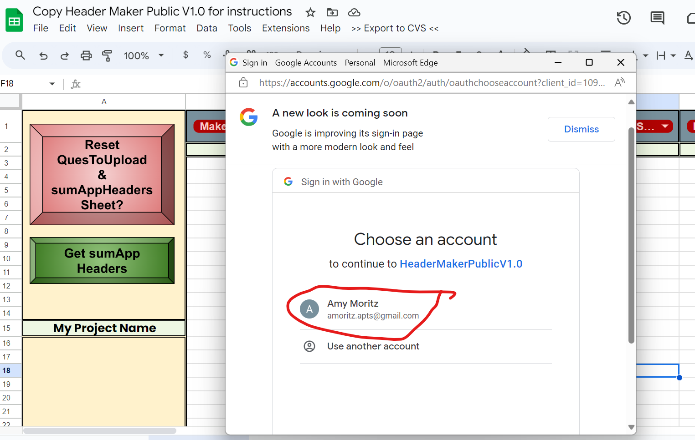Click the document title text

click(162, 11)
